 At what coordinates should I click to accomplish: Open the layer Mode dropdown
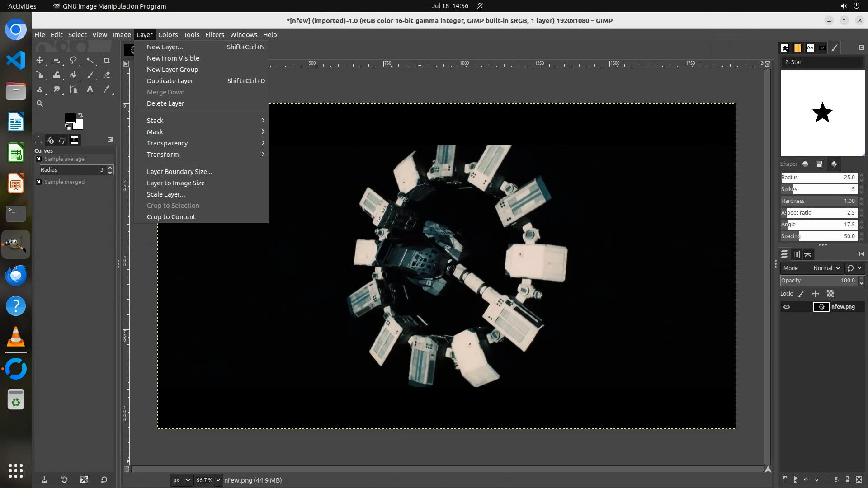[x=826, y=268]
